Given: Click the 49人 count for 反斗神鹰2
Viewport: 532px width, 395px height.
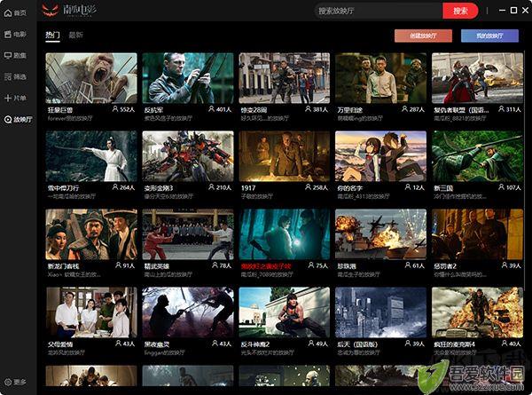Looking at the screenshot, I should click(321, 344).
